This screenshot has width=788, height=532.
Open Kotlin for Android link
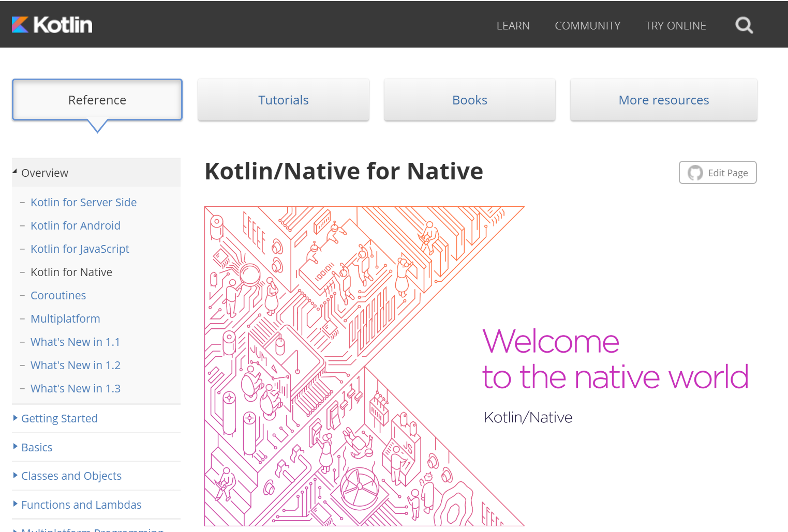[x=76, y=225]
